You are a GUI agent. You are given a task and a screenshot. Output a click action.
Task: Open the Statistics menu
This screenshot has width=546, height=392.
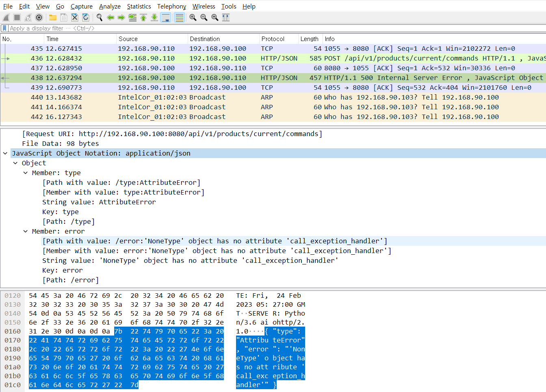click(x=139, y=6)
